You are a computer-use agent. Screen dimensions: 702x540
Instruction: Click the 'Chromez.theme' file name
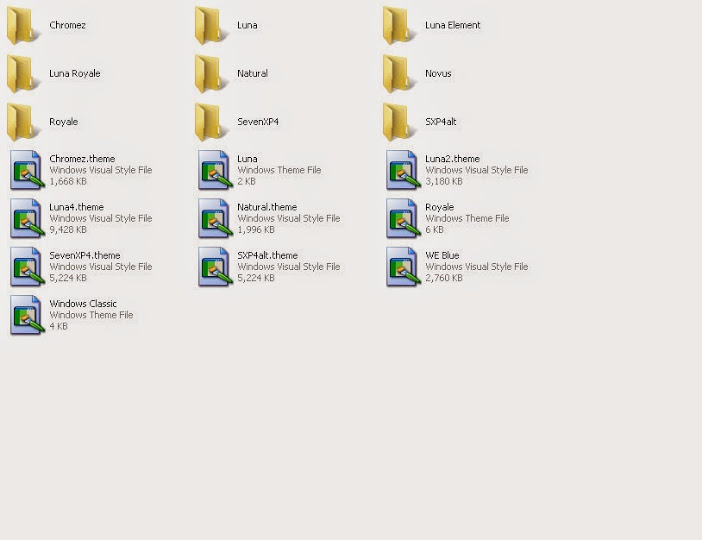[x=82, y=159]
